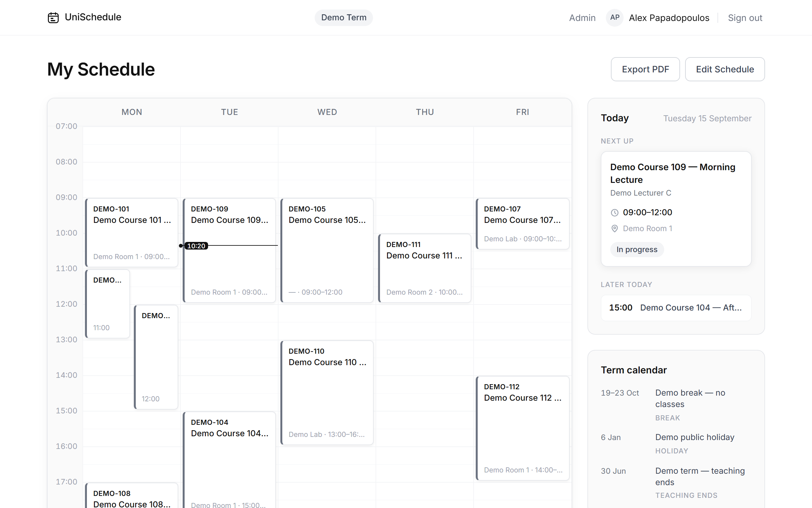Click the 07:00 time axis label
This screenshot has height=508, width=812.
point(66,126)
